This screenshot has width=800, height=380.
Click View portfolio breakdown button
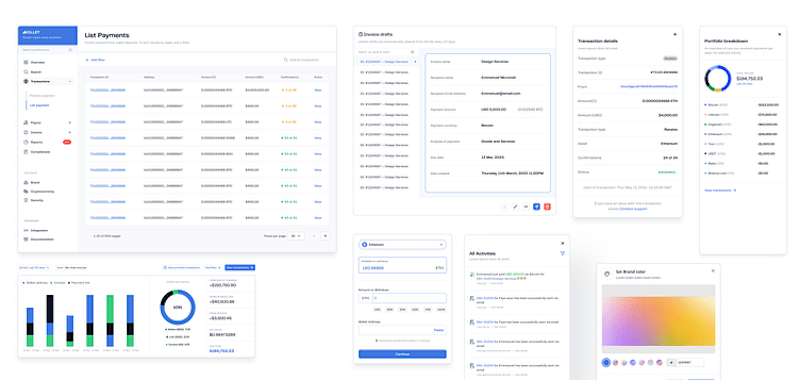(182, 267)
